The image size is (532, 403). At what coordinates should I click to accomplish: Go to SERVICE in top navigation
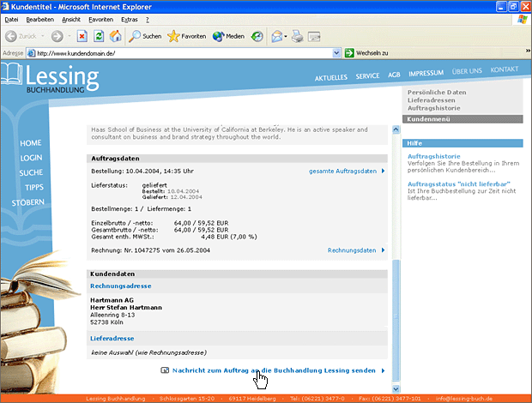(x=367, y=76)
